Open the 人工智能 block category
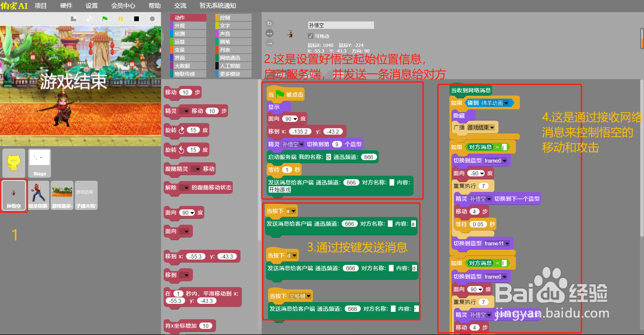 (x=233, y=66)
